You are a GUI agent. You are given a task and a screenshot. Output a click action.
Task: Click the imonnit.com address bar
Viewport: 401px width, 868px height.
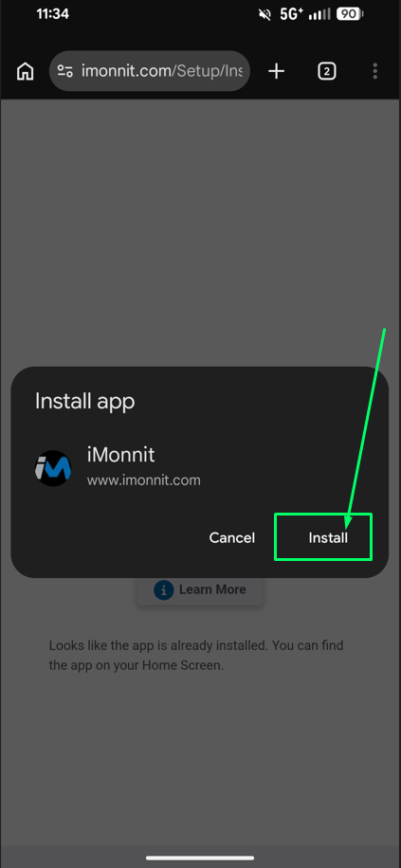pos(150,71)
